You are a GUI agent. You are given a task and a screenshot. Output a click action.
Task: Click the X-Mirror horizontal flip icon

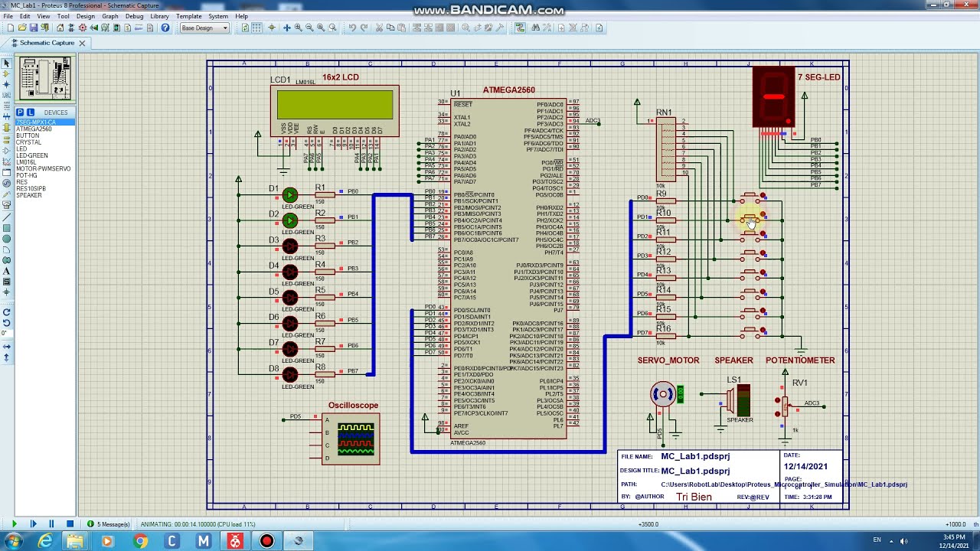tap(6, 347)
